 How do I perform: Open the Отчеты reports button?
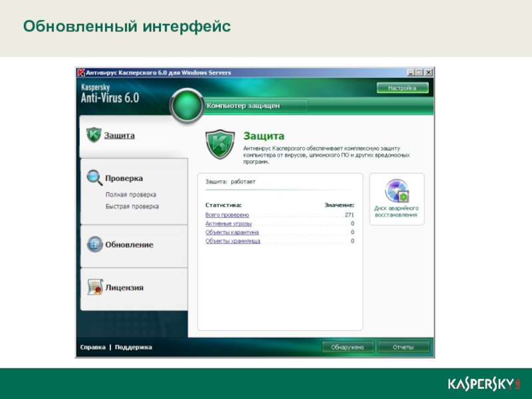403,347
